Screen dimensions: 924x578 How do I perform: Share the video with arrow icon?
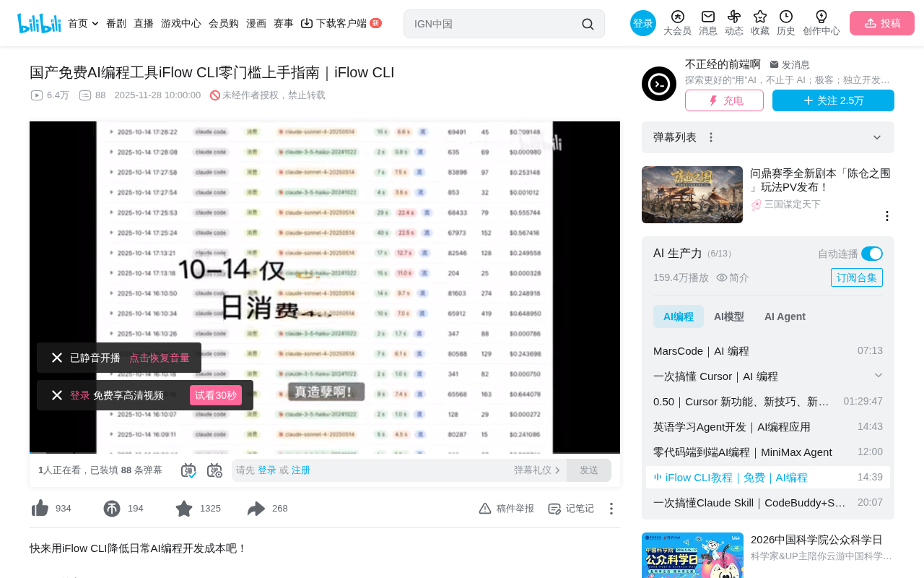coord(256,509)
